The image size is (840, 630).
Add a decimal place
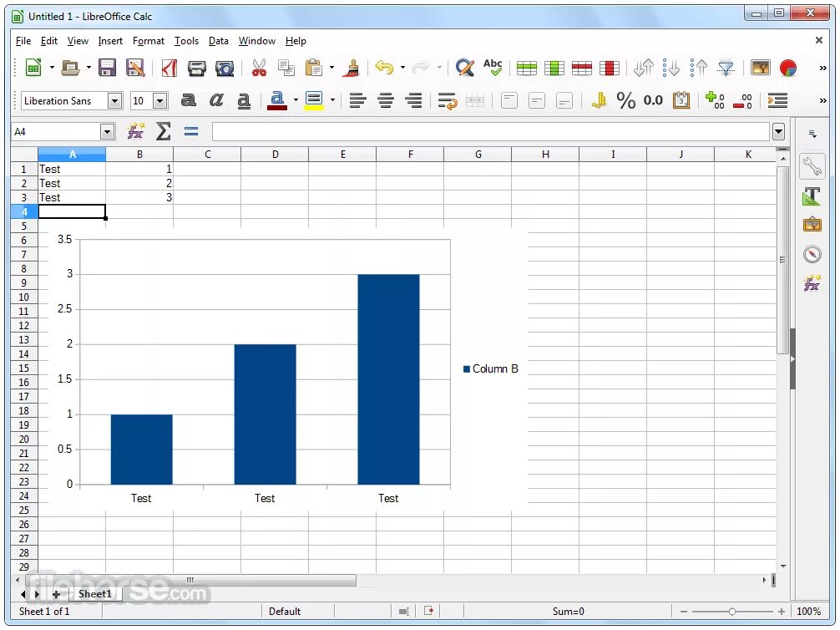point(715,100)
